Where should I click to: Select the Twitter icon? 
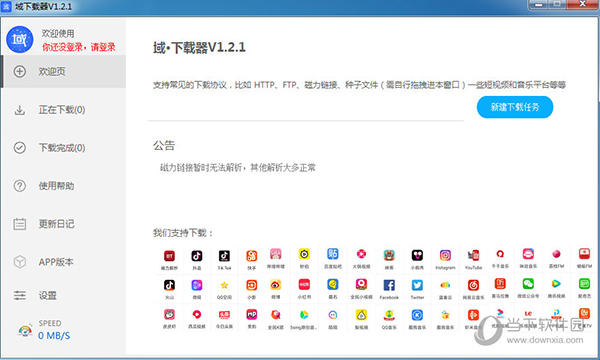[417, 285]
